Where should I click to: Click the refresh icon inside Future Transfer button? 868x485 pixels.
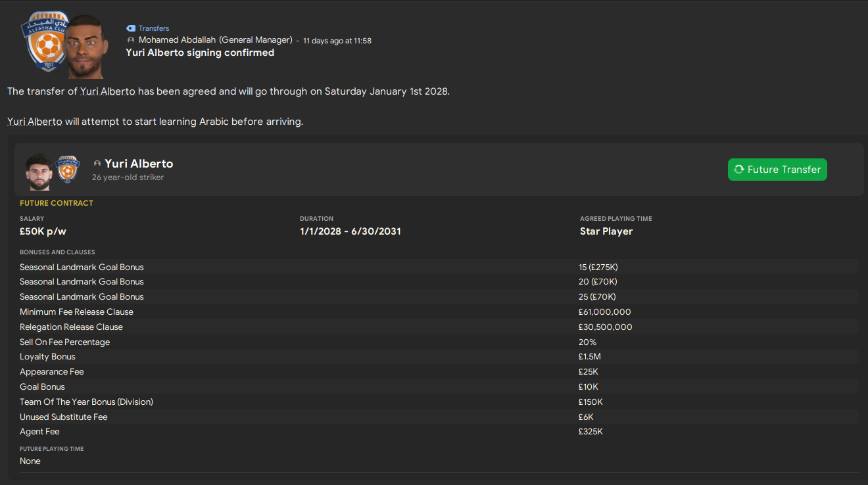coord(738,170)
